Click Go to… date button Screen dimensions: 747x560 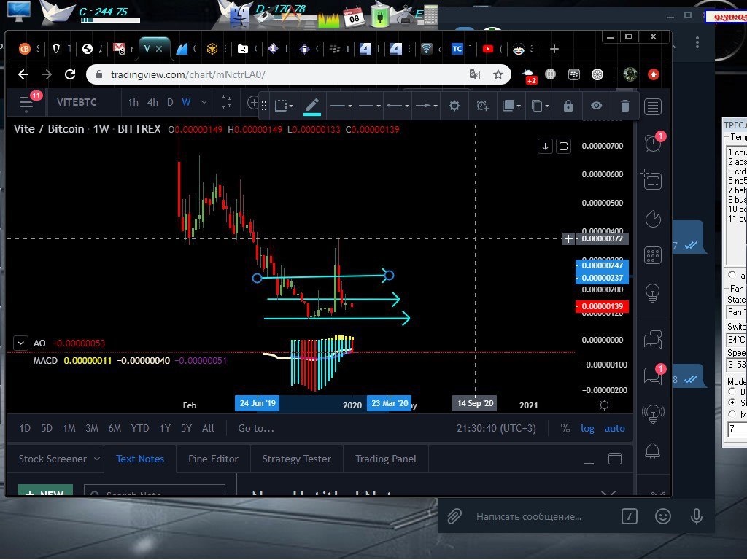tap(256, 429)
